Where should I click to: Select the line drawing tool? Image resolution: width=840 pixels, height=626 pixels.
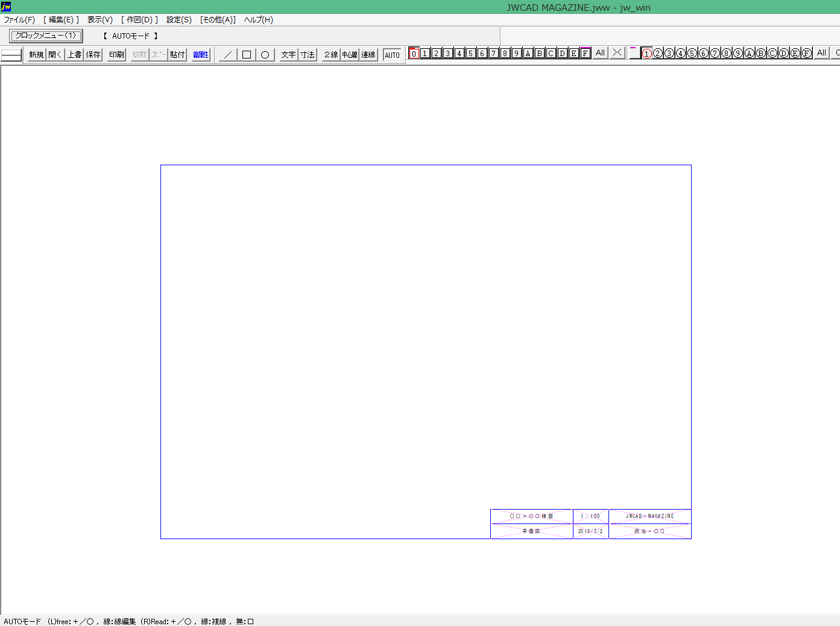227,55
